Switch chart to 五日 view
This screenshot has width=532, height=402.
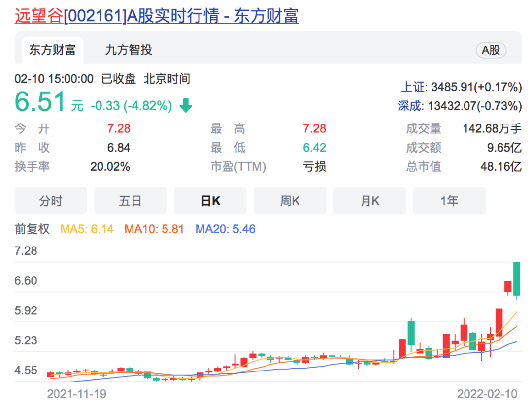130,201
